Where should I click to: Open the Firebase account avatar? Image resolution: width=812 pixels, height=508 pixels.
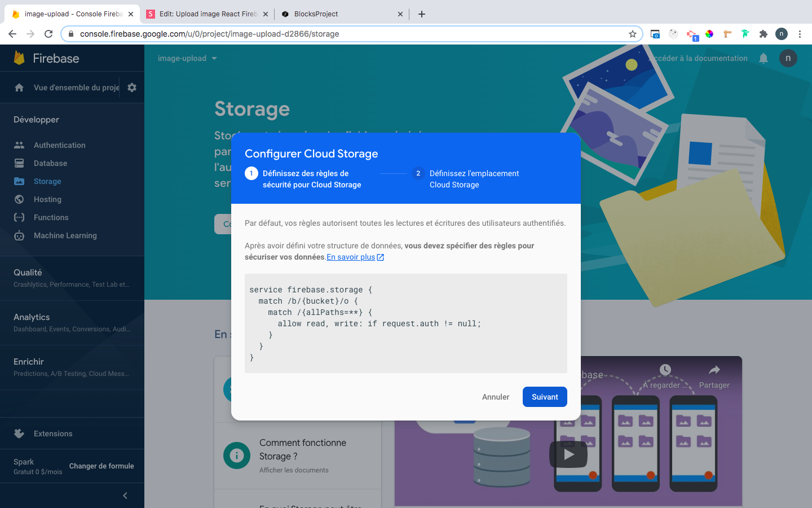click(x=788, y=58)
